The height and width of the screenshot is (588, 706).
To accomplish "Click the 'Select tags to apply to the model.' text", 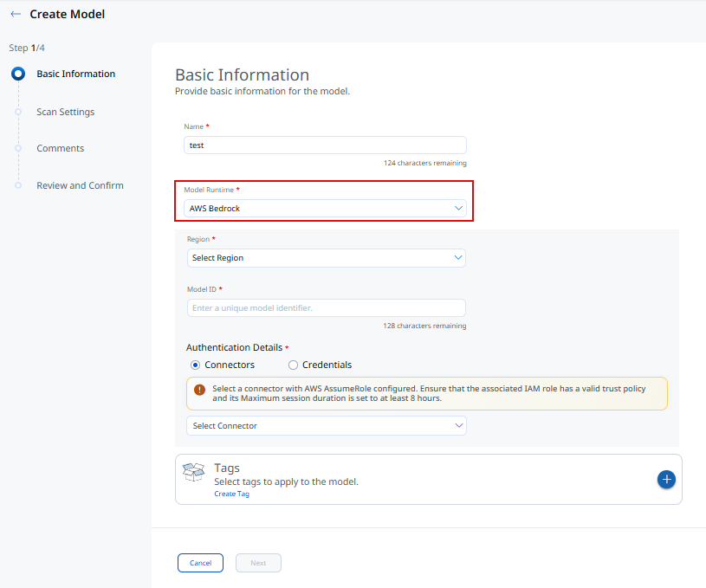I will (287, 481).
